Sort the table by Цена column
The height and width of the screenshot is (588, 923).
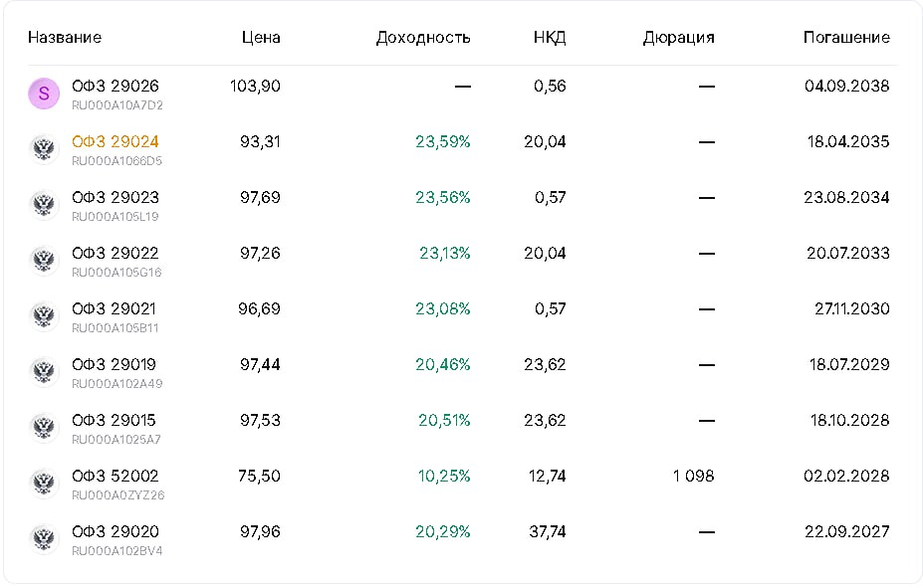(x=261, y=38)
